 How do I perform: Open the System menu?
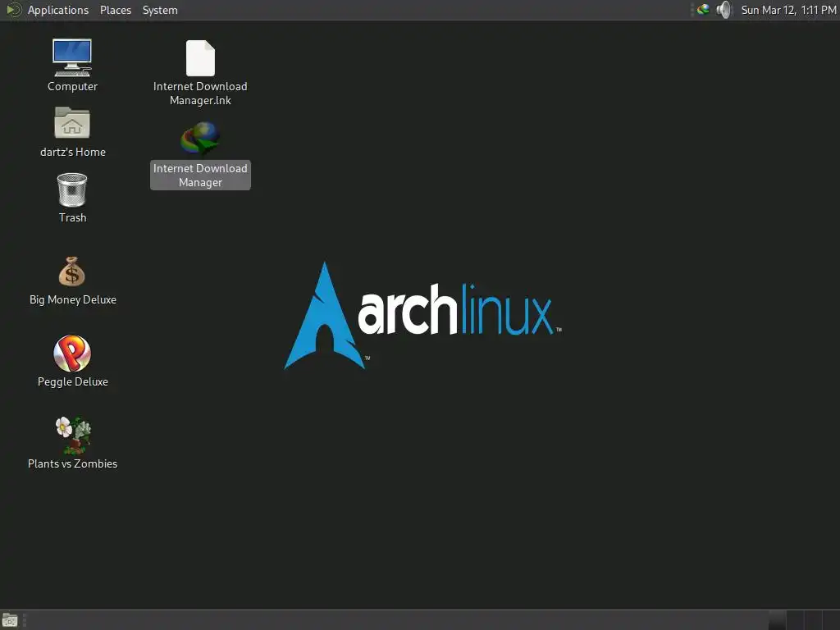click(x=160, y=10)
